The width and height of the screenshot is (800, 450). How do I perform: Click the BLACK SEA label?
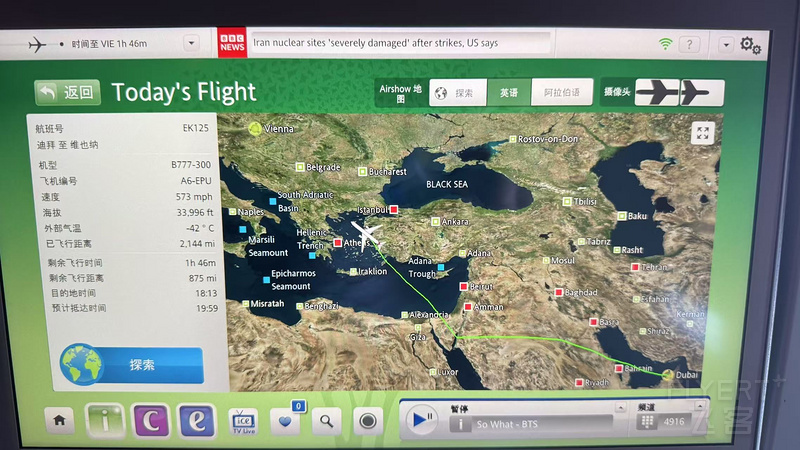tap(447, 184)
